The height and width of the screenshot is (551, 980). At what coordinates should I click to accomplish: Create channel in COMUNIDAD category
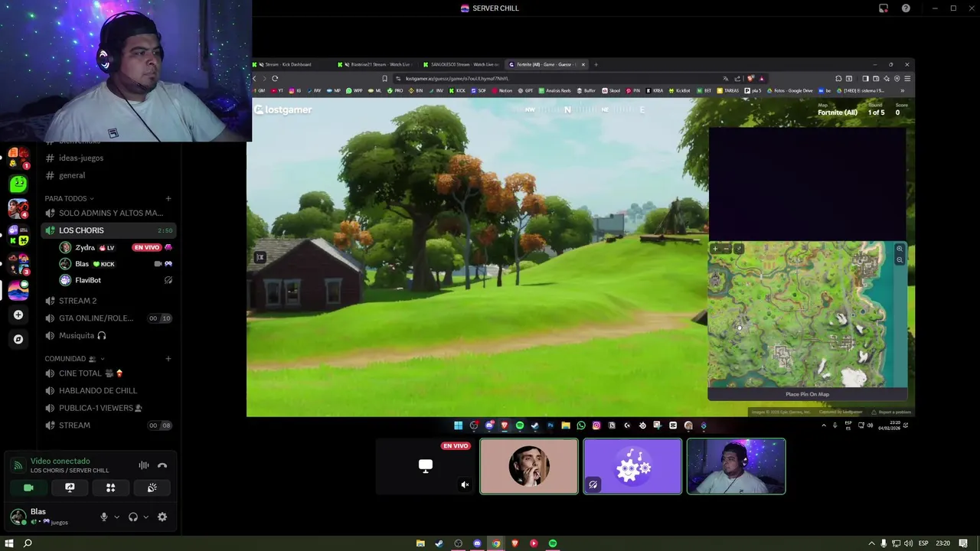click(x=168, y=358)
